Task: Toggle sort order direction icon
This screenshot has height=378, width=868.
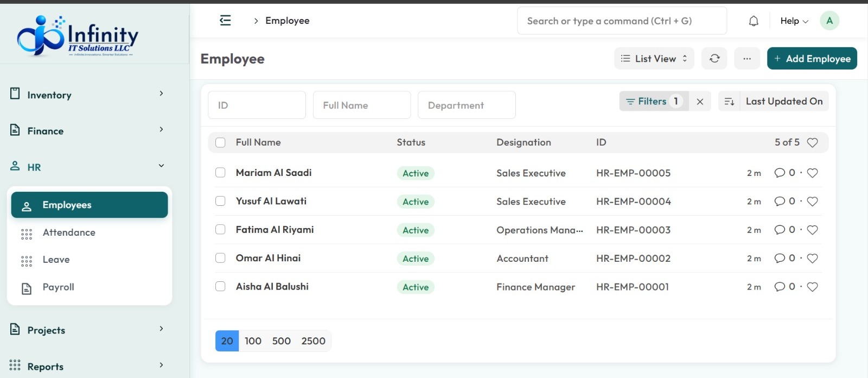Action: pos(729,102)
